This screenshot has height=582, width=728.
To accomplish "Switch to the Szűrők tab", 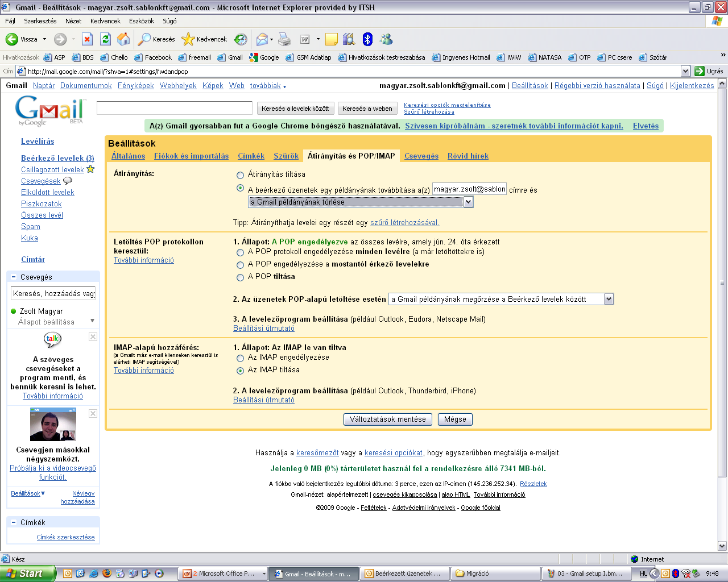I will [286, 156].
